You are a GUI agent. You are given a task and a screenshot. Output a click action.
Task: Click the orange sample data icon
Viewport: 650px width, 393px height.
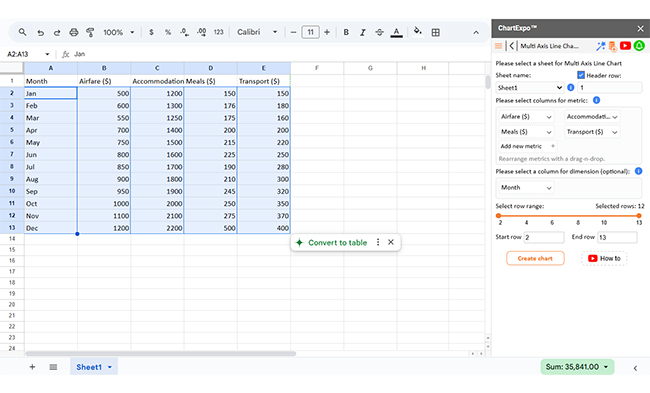click(613, 46)
